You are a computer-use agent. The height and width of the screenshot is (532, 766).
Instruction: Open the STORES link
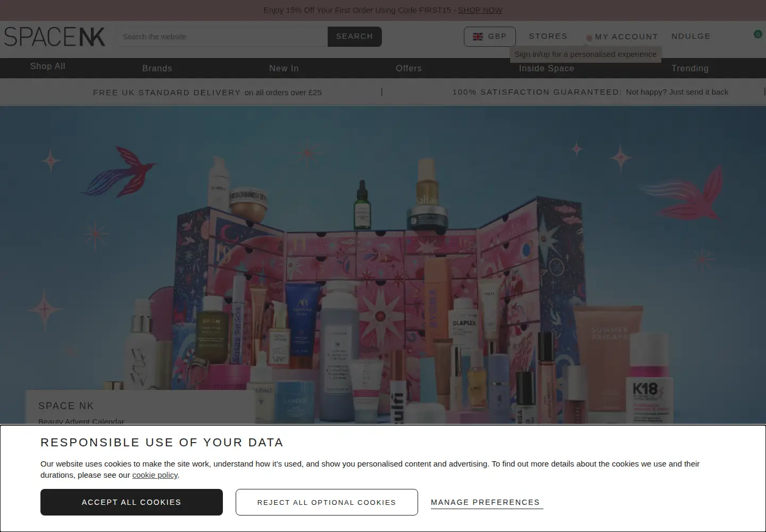pos(548,36)
